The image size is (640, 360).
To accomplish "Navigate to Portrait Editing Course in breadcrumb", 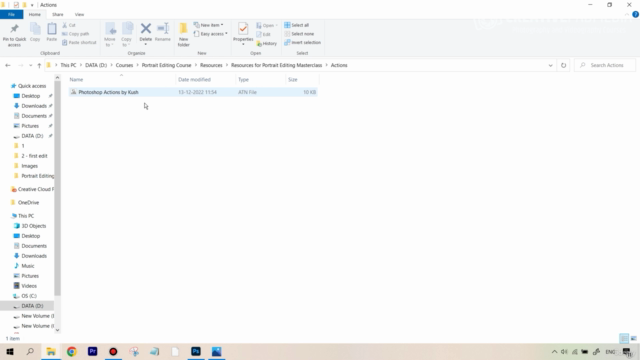I will click(x=166, y=65).
